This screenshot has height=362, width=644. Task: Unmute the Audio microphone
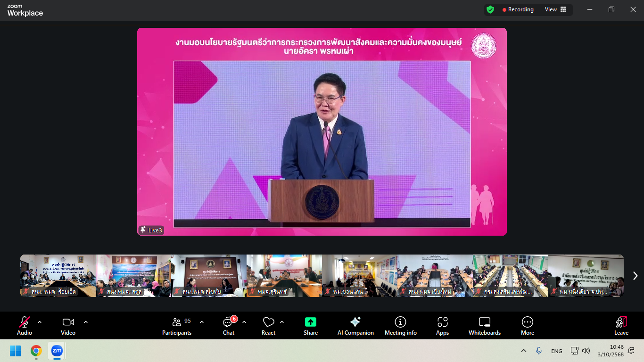click(25, 325)
